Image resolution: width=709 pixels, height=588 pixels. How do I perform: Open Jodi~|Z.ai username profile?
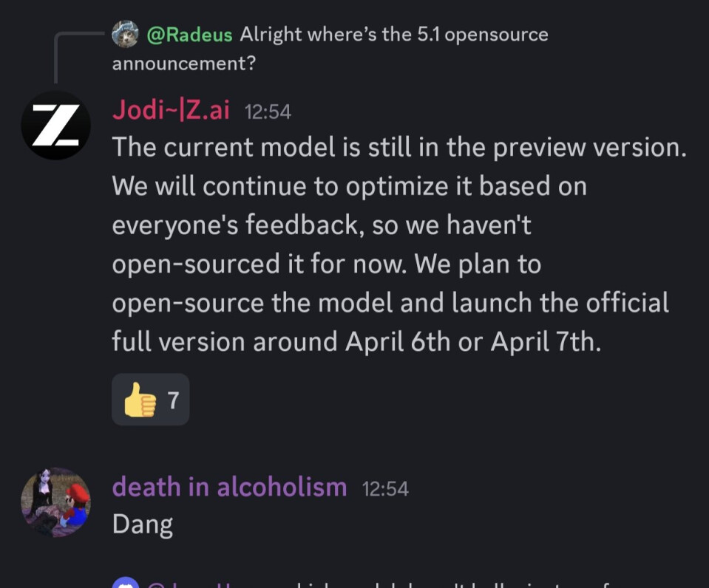click(x=171, y=110)
